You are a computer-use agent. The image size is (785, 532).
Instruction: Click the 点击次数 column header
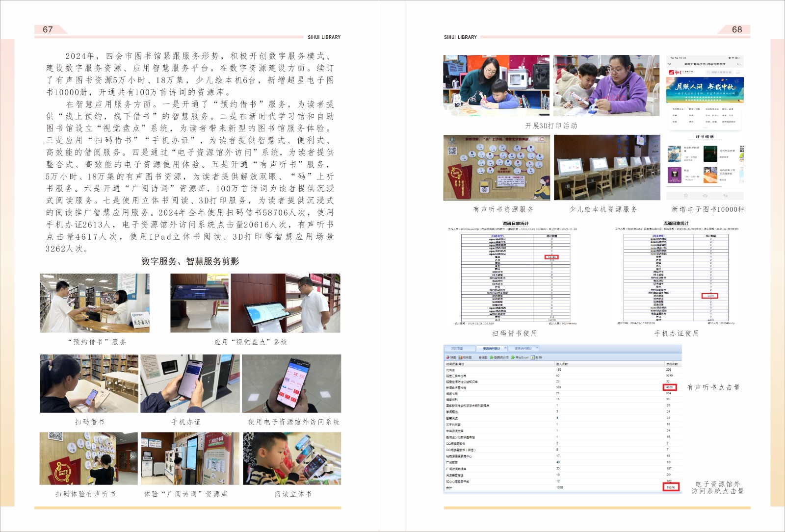point(672,364)
